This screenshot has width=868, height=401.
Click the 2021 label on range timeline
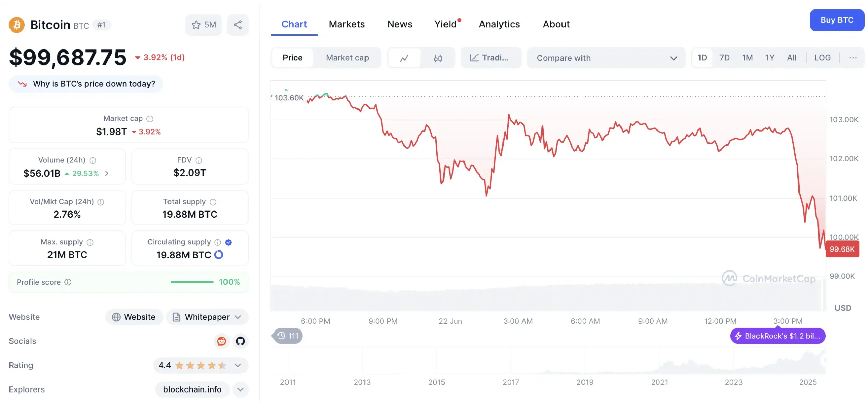(x=659, y=382)
